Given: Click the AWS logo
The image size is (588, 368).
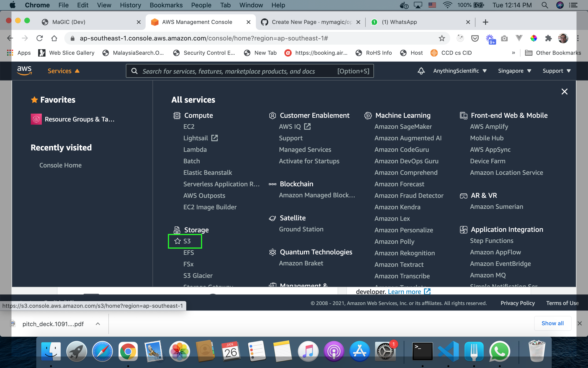Looking at the screenshot, I should 24,71.
